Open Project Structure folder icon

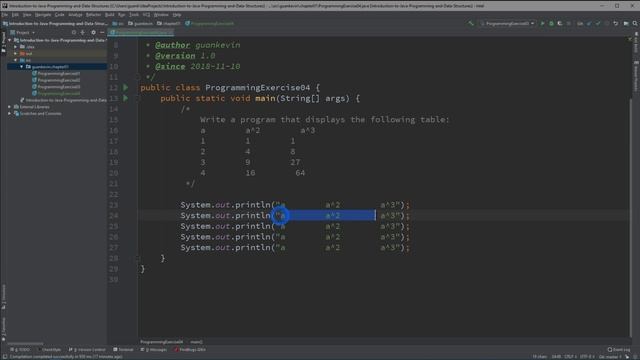point(626,24)
